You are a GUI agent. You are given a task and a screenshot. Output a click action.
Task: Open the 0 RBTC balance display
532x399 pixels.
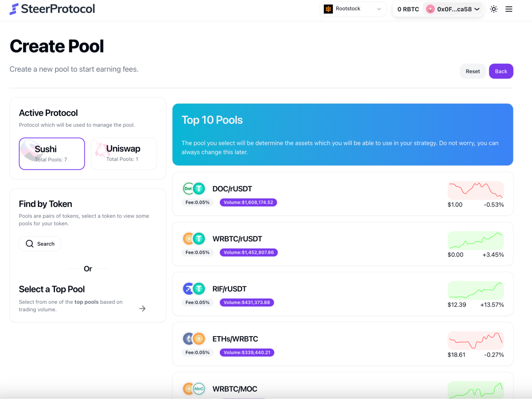pos(408,9)
